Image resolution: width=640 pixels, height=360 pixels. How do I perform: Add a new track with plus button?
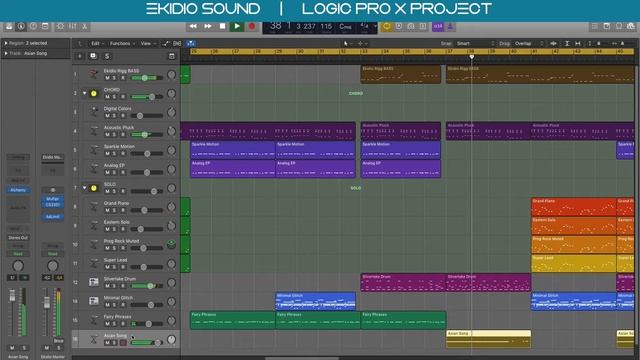tap(80, 56)
